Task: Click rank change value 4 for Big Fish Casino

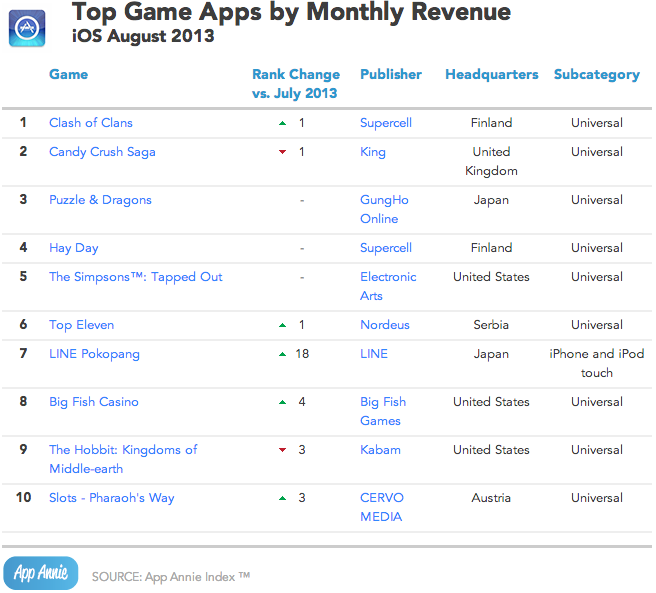Action: pos(302,402)
